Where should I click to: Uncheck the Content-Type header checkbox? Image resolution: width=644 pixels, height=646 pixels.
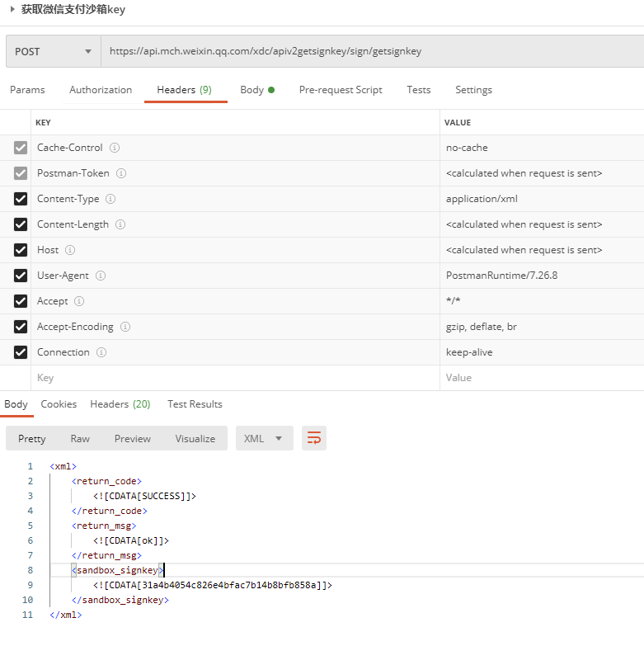tap(21, 199)
